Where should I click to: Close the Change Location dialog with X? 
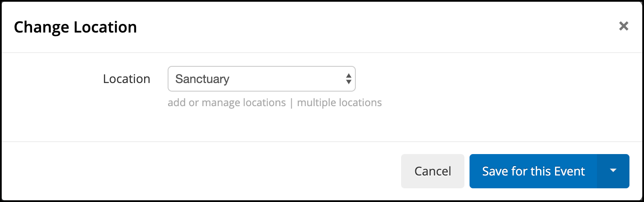coord(623,26)
